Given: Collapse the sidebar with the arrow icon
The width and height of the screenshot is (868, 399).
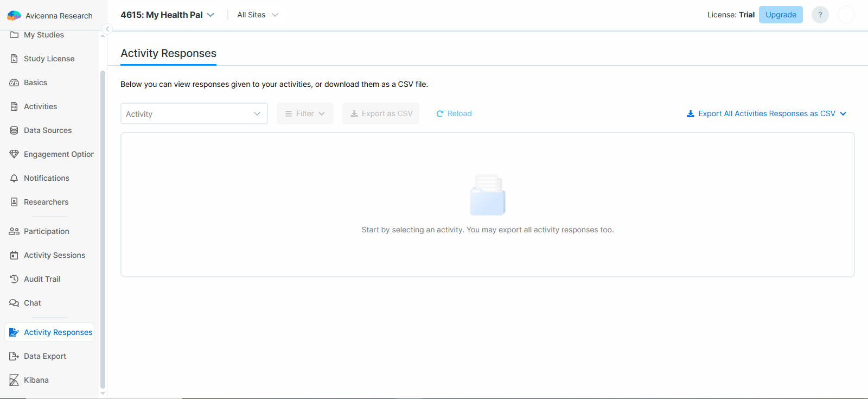Looking at the screenshot, I should point(107,29).
